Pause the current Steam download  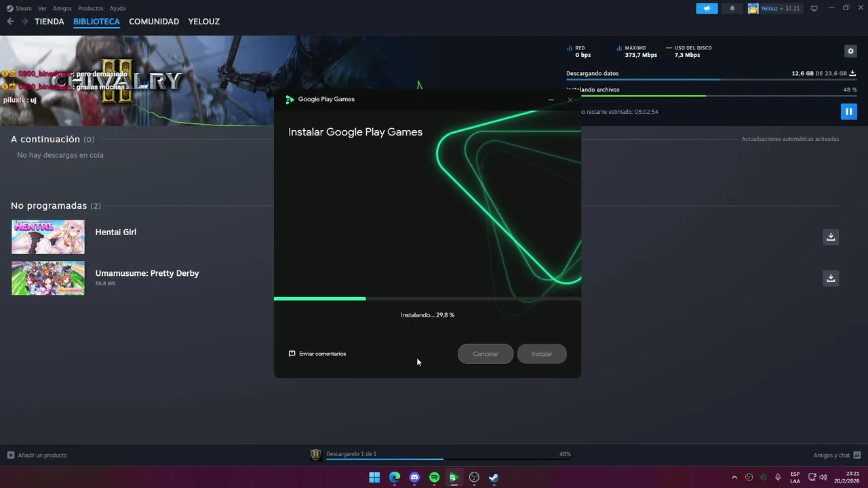(848, 111)
